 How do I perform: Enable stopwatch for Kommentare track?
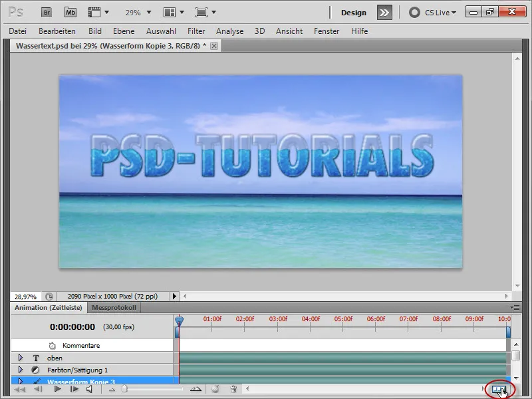53,346
